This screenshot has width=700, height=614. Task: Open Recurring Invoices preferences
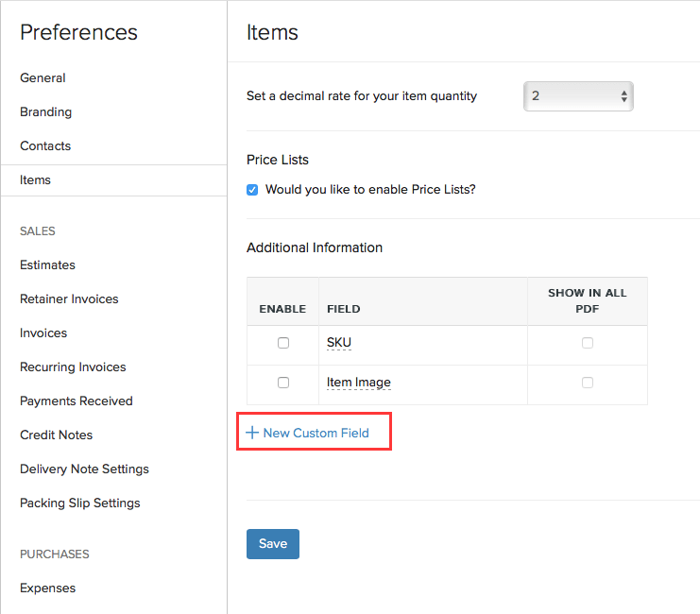(73, 367)
